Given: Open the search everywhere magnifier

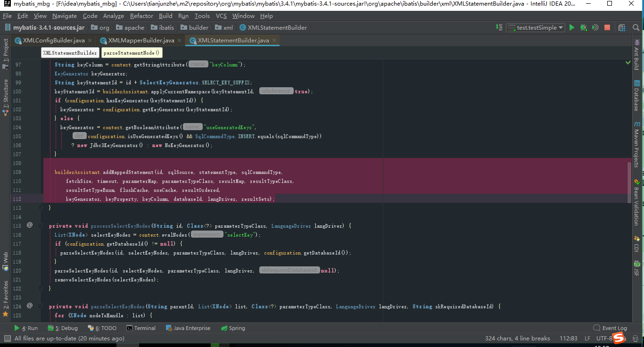Looking at the screenshot, I should (637, 27).
